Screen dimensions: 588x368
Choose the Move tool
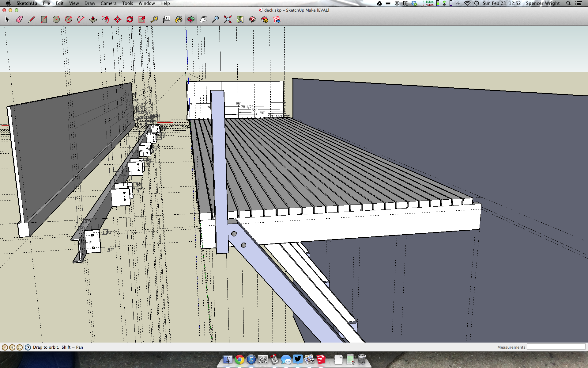(117, 19)
